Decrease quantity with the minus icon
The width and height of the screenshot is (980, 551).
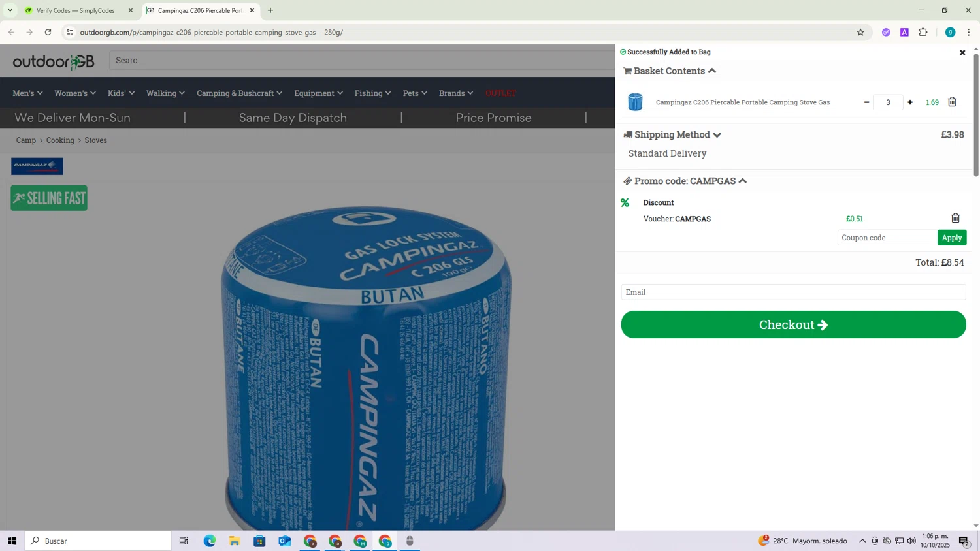click(x=866, y=102)
